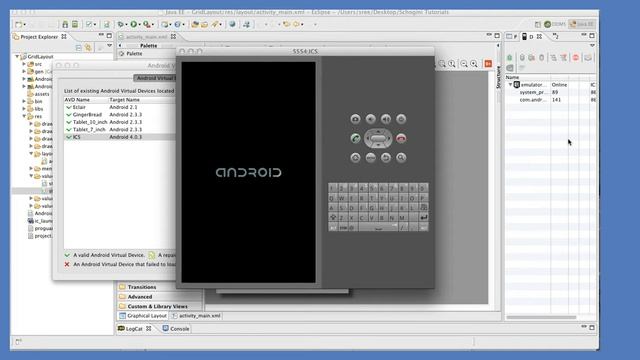
Task: Select the ICS AVD row
Action: [x=120, y=137]
